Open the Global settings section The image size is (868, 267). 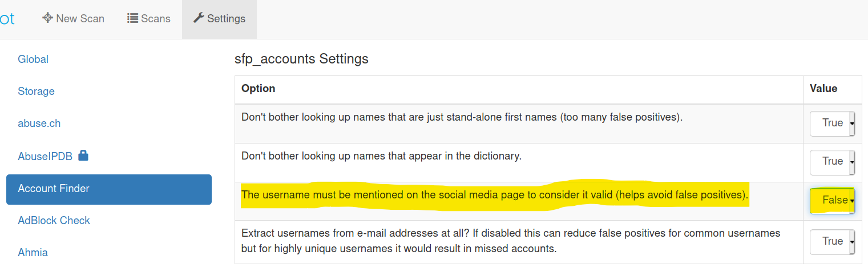point(33,59)
